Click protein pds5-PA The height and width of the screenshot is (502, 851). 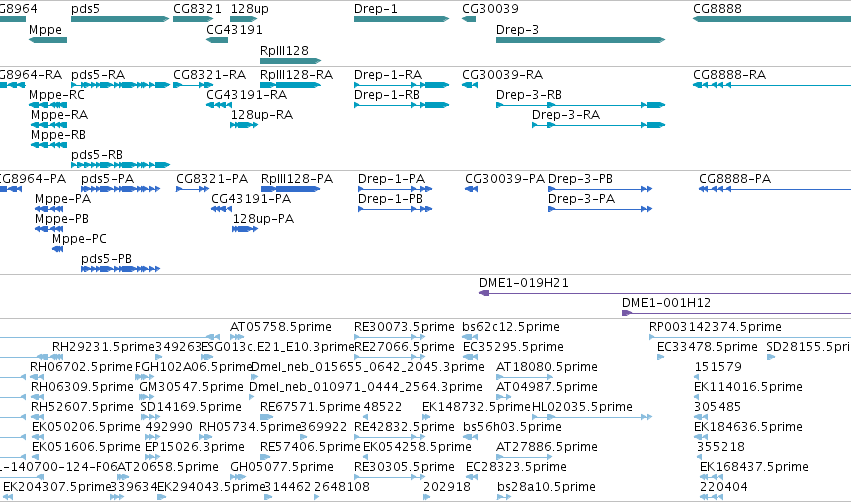[x=120, y=189]
